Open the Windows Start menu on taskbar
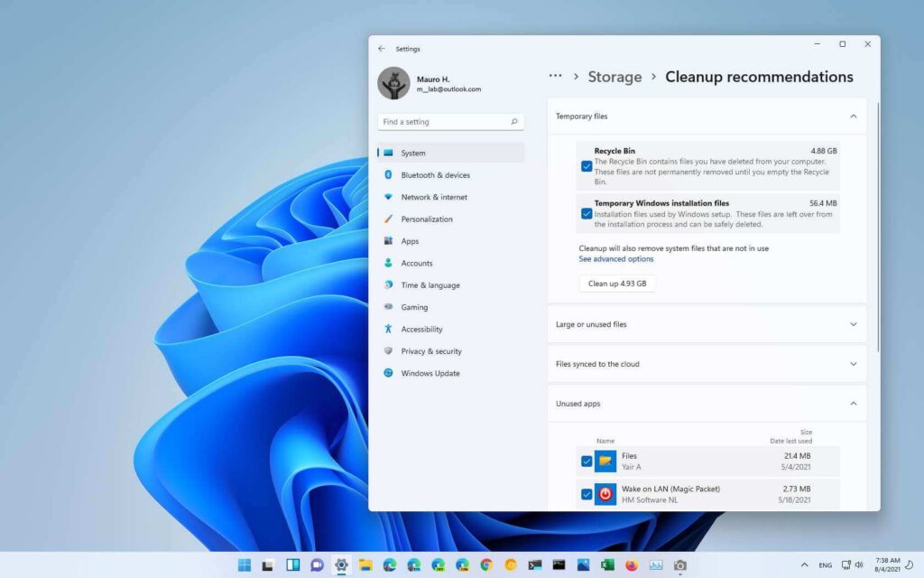 (244, 565)
